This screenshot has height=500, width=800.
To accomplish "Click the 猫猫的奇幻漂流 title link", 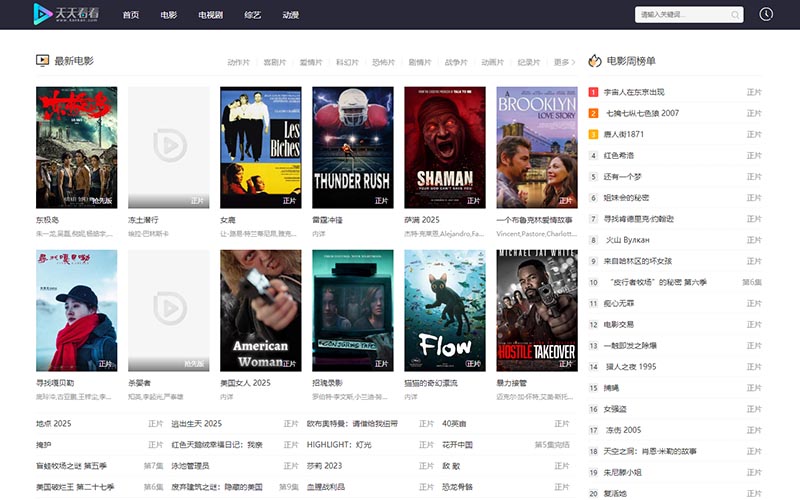I will click(x=431, y=383).
